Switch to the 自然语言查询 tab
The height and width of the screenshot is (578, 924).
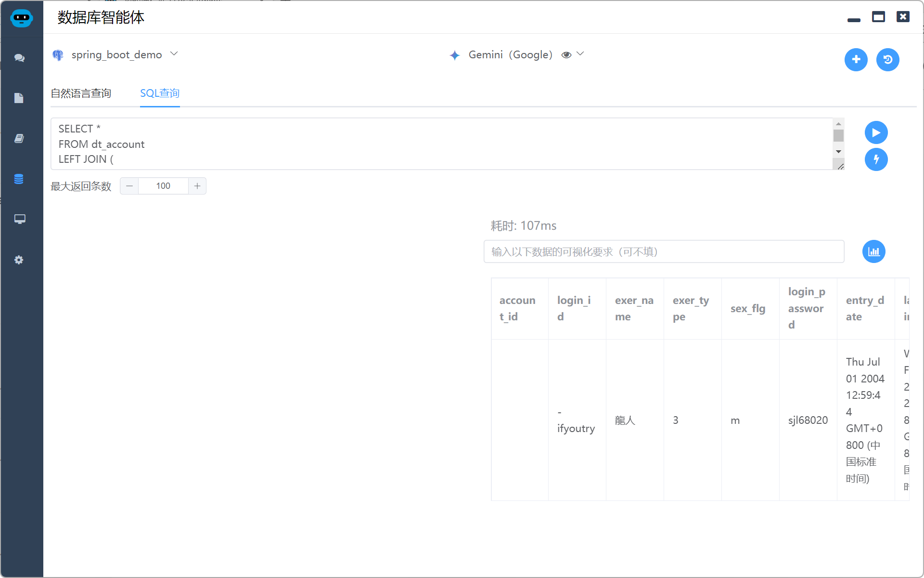tap(81, 93)
